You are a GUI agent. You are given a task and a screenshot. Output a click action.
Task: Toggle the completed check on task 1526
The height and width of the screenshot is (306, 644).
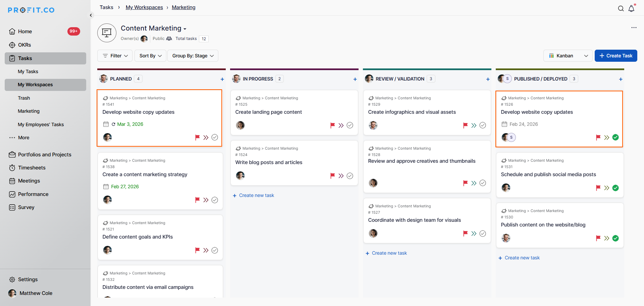[615, 138]
